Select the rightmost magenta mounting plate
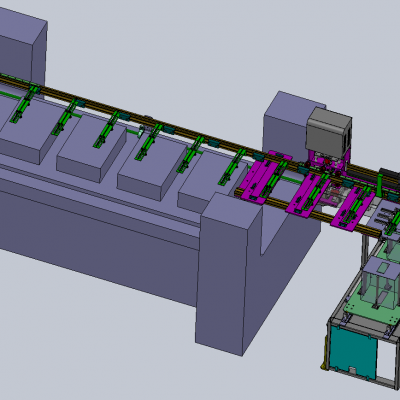 pos(354,208)
